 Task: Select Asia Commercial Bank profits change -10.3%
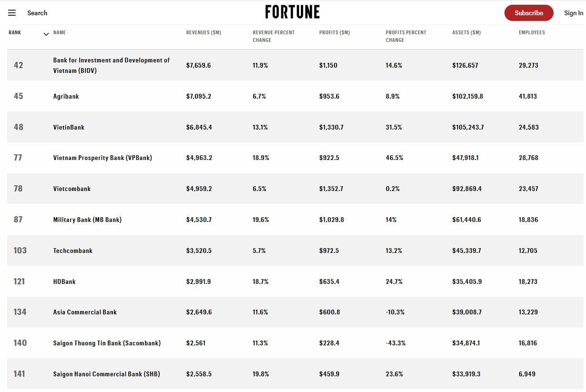pyautogui.click(x=395, y=312)
